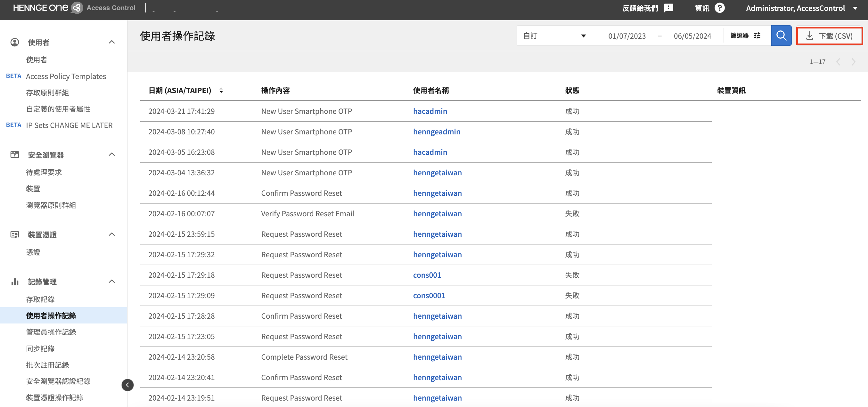The image size is (868, 407).
Task: Click the 反饋給我們 feedback link
Action: [640, 8]
